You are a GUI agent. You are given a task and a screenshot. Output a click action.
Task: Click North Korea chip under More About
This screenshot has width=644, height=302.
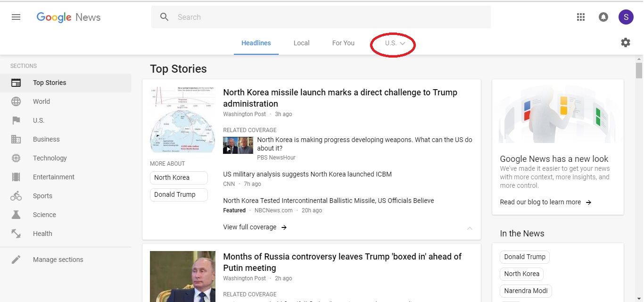(x=179, y=177)
